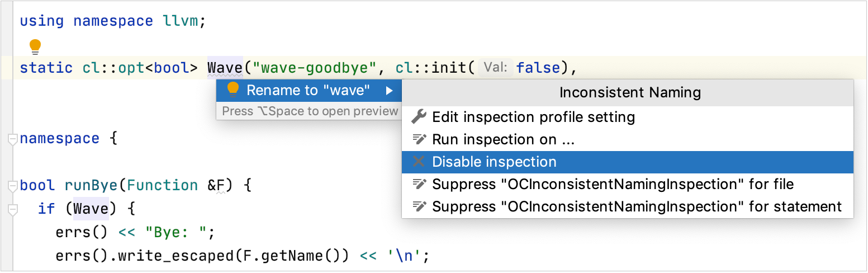Click the lightbulb icon beside Rename to "wave"
The height and width of the screenshot is (273, 868).
pyautogui.click(x=233, y=90)
